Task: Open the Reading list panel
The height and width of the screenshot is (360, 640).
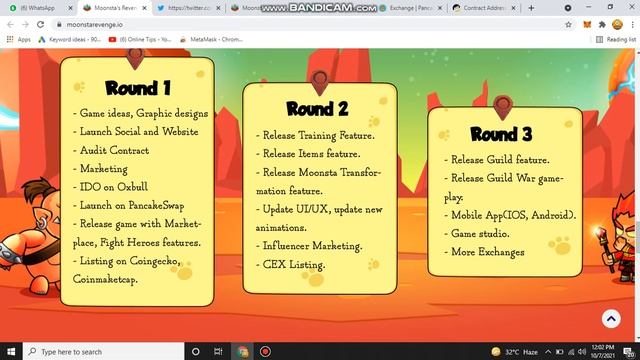Action: pyautogui.click(x=616, y=40)
